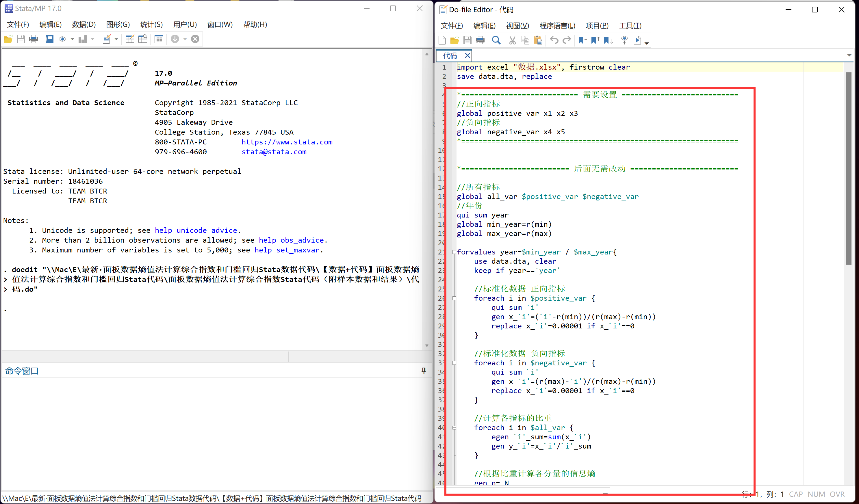
Task: Open the 统计(S) menu in Stata
Action: pos(151,25)
